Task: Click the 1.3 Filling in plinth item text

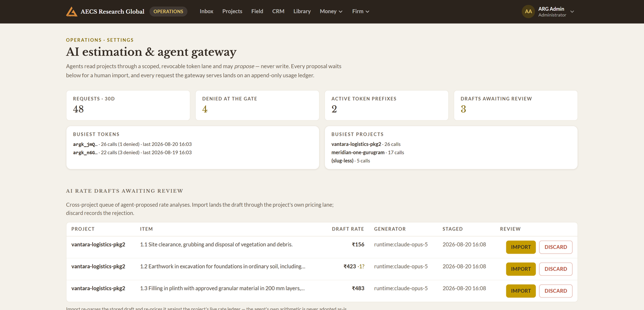Action: point(222,288)
